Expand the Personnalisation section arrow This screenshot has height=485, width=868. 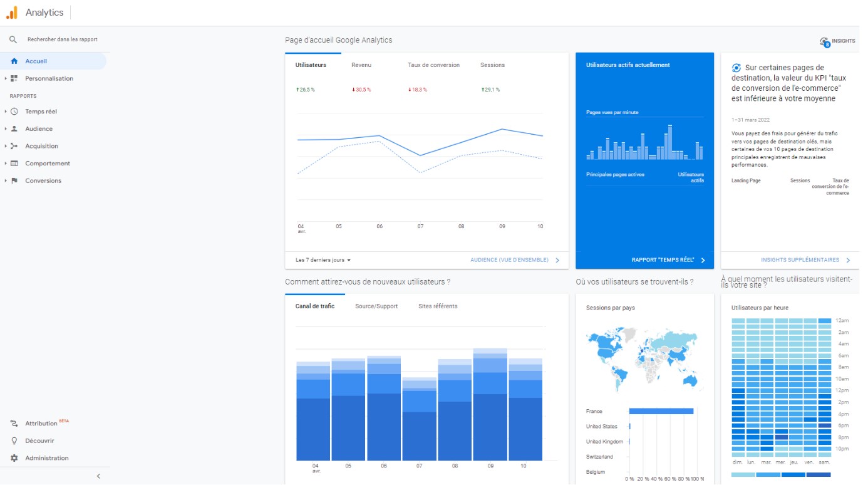tap(6, 78)
